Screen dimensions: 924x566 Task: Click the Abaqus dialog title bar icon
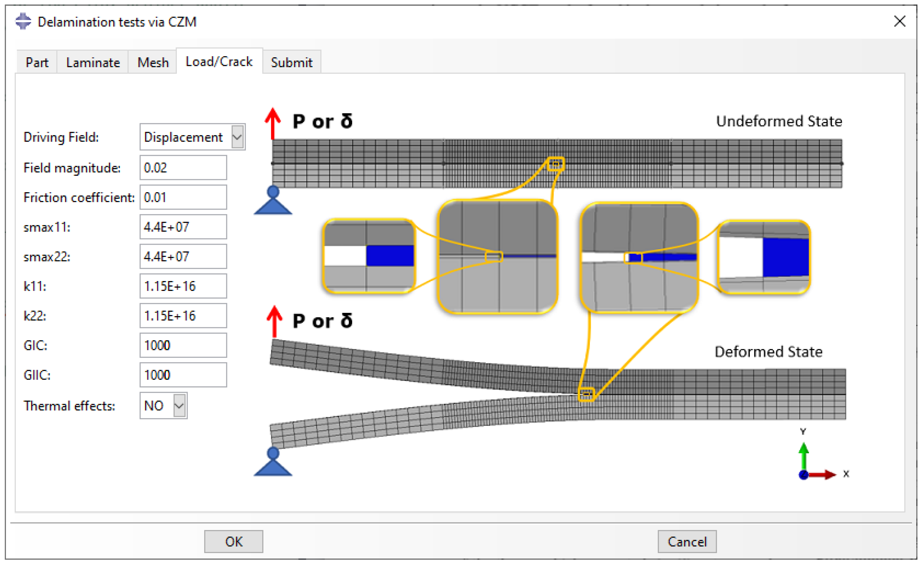click(x=23, y=21)
